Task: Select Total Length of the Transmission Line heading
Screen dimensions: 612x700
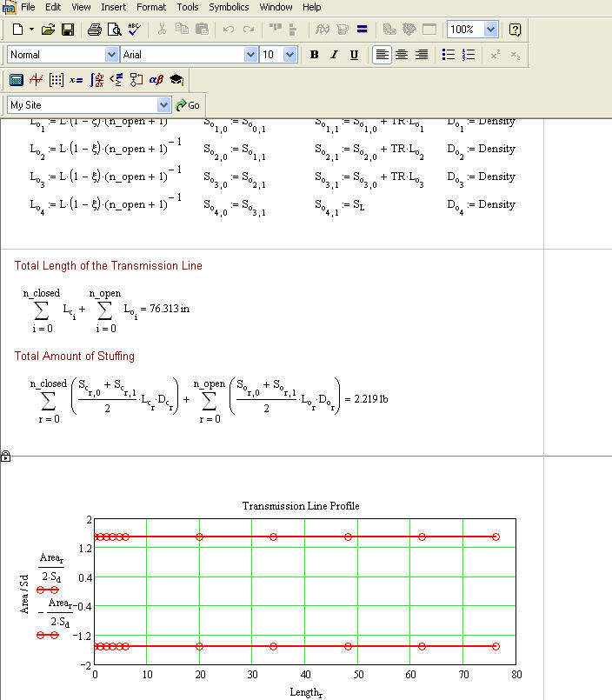Action: pos(108,265)
